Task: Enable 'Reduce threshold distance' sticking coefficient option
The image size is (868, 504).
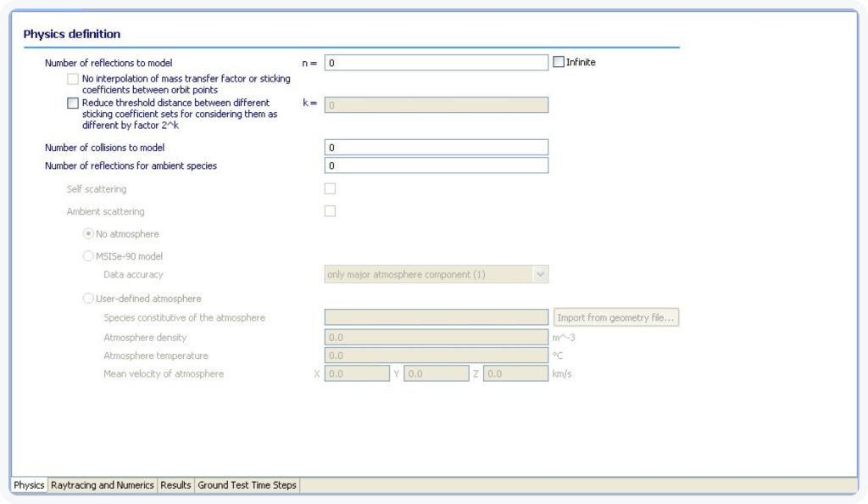Action: click(73, 103)
